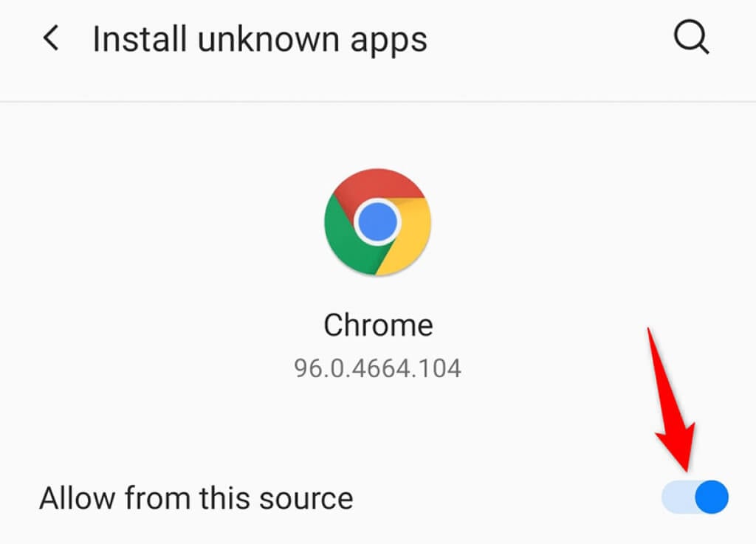Click the version number 96.0.4664.104
The height and width of the screenshot is (544, 756).
click(378, 368)
